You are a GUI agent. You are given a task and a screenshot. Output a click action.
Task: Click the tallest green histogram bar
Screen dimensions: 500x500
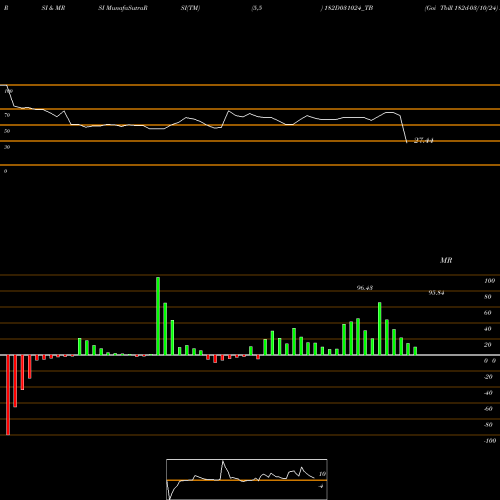(158, 316)
